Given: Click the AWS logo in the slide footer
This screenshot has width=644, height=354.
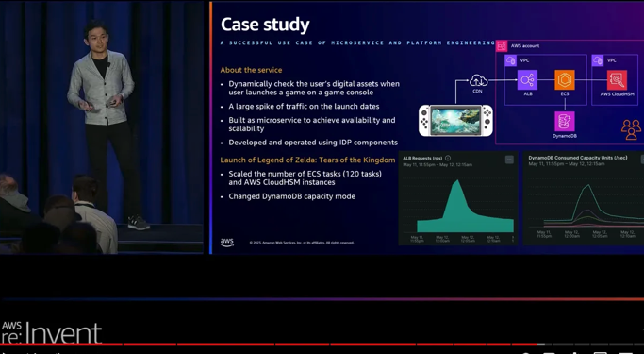Looking at the screenshot, I should (x=227, y=243).
